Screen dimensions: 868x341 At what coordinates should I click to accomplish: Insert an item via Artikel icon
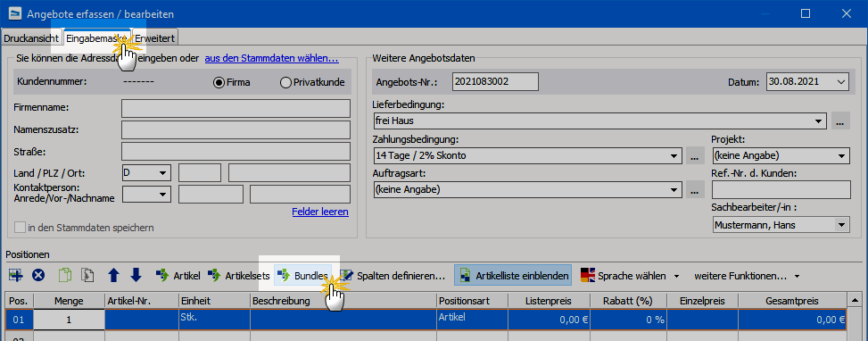[x=178, y=275]
